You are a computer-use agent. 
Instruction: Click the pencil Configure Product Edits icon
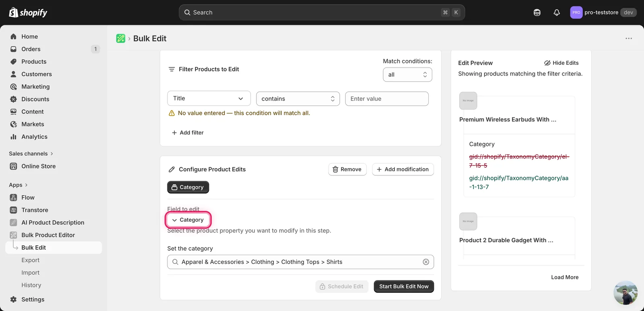(x=171, y=169)
